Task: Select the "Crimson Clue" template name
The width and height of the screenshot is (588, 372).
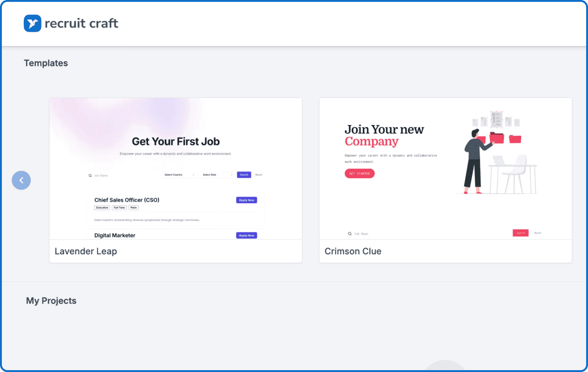Action: point(353,251)
